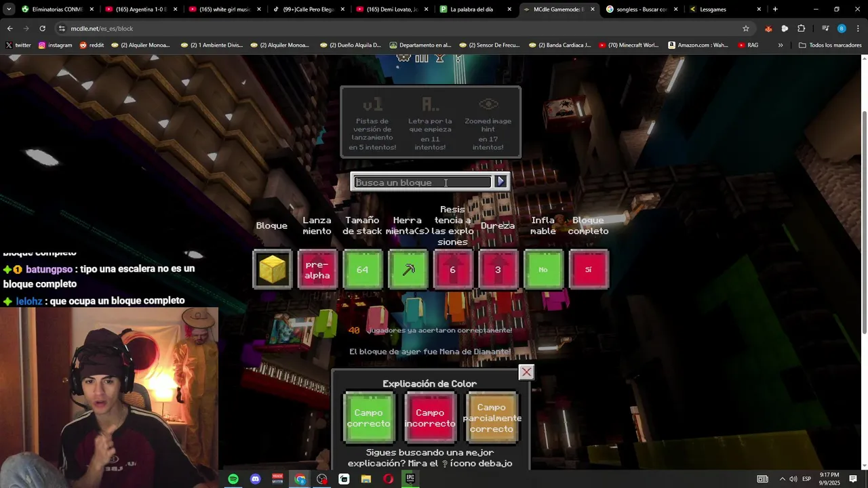Click the flammable No tile
The height and width of the screenshot is (488, 868).
[x=543, y=269]
